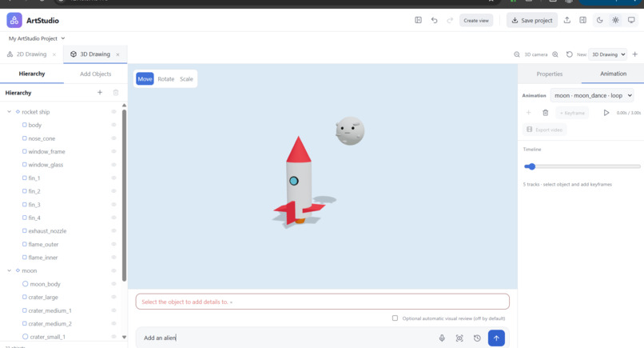The image size is (644, 348).
Task: Select crater_large in the hierarchy
Action: 42,297
